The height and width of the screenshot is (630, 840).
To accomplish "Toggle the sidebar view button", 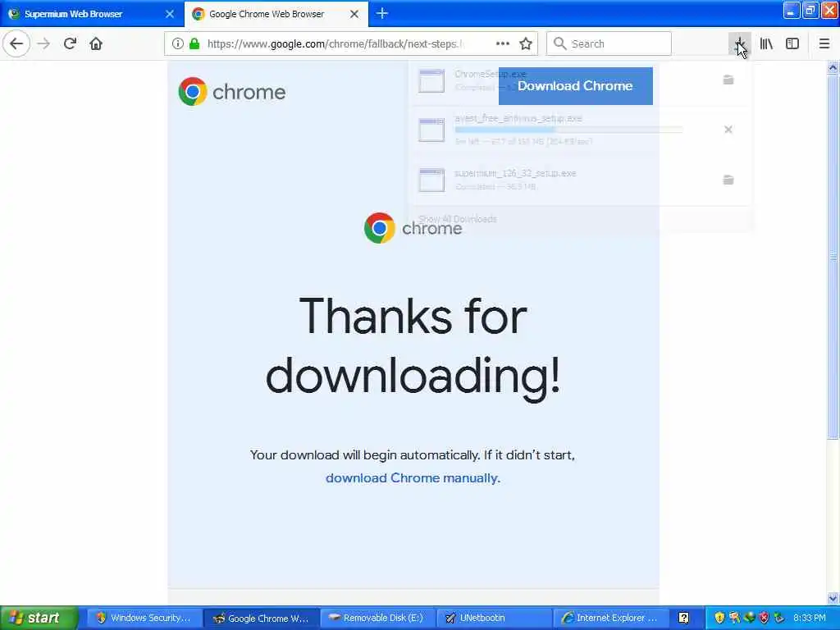I will [792, 43].
